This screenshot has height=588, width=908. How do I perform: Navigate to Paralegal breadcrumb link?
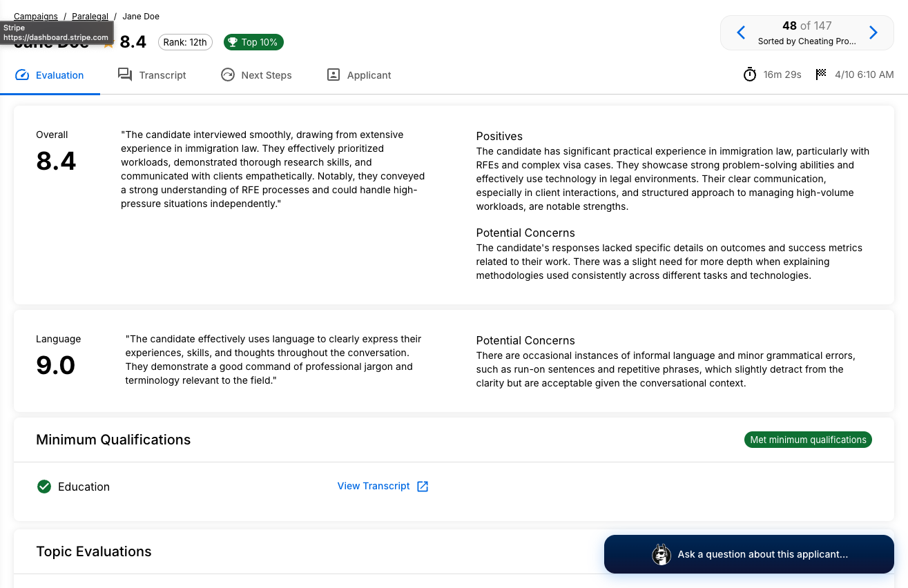point(90,17)
